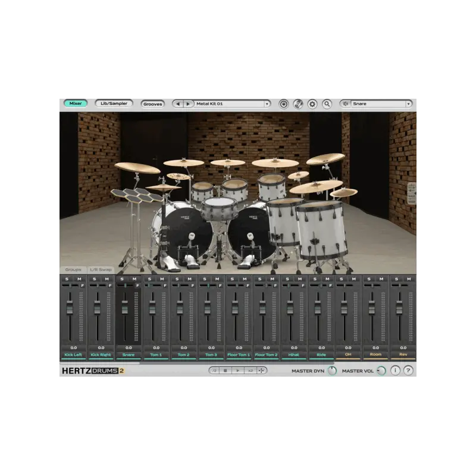This screenshot has height=476, width=476.
Task: Click the Tom 1 channel 0.0 gain value
Action: tap(156, 347)
